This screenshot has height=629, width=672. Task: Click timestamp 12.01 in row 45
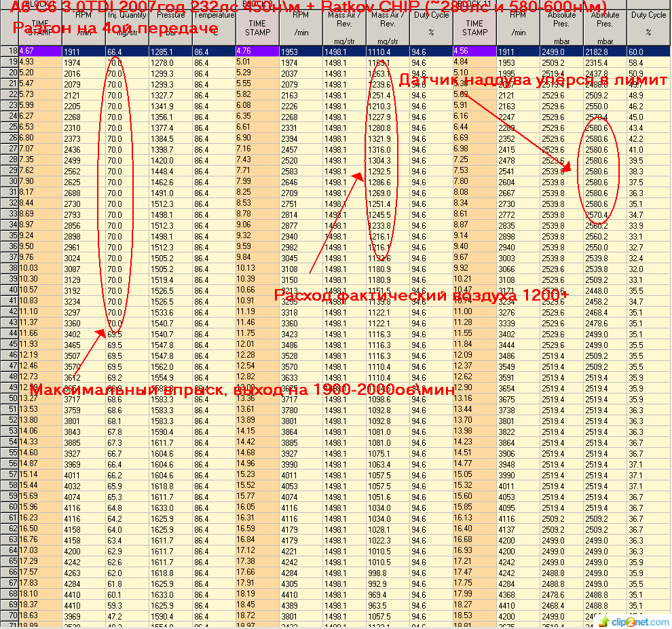257,343
